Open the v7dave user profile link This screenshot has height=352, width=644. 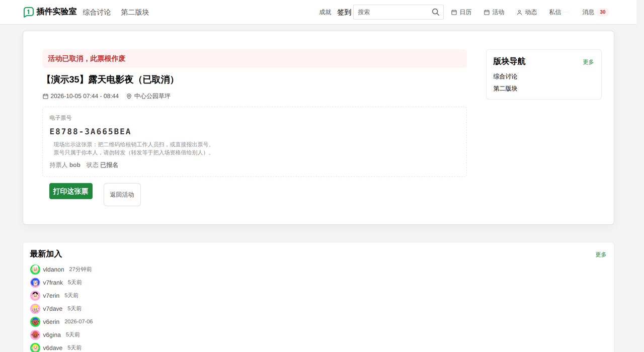point(52,309)
